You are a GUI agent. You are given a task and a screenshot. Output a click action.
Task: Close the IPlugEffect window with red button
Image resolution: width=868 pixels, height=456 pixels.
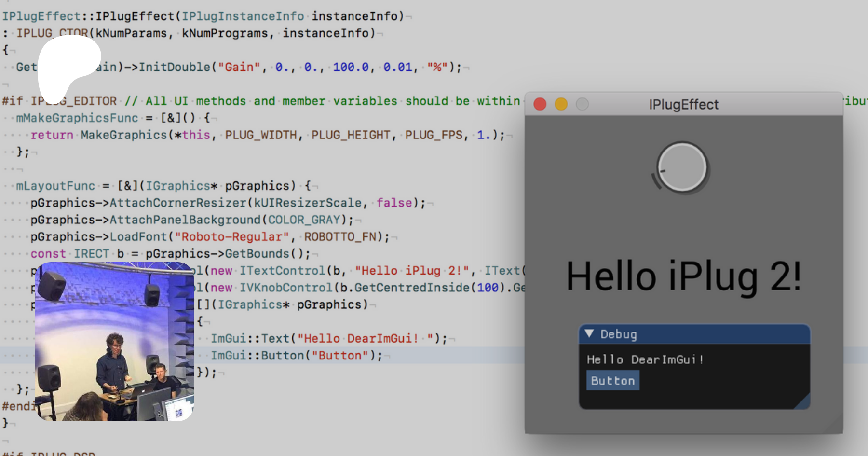pyautogui.click(x=540, y=104)
